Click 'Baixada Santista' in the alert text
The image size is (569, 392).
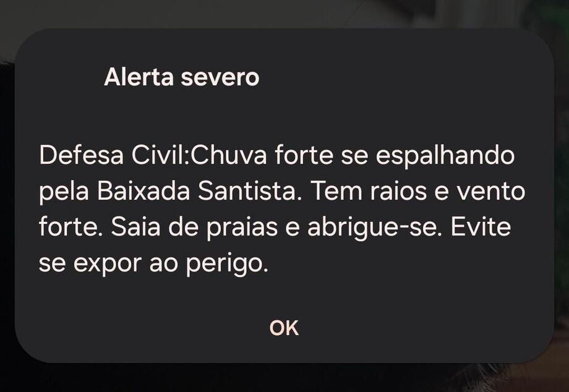[x=197, y=190]
